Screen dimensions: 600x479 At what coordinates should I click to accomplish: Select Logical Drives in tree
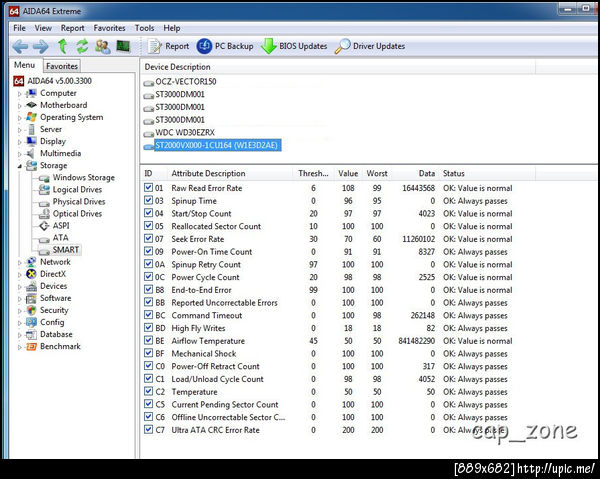pos(77,189)
